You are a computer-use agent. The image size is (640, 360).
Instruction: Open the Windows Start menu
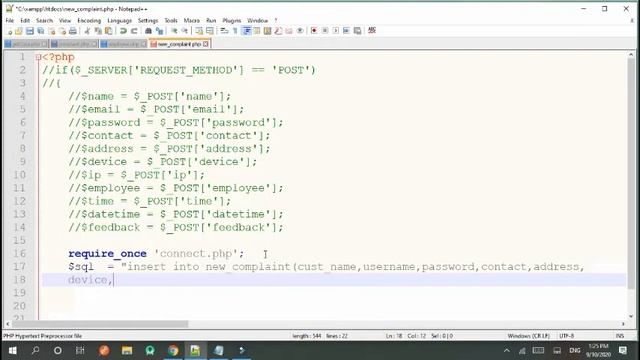click(x=12, y=351)
